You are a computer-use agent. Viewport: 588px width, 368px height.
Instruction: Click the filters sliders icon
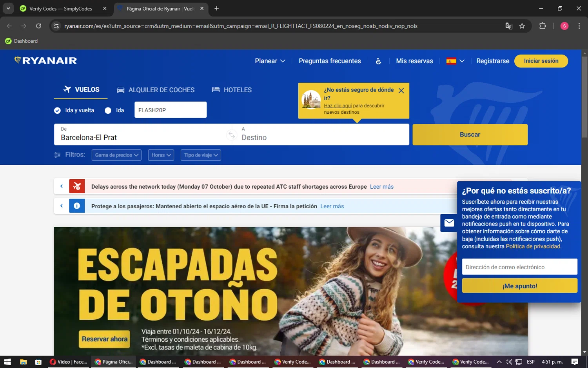pos(57,155)
